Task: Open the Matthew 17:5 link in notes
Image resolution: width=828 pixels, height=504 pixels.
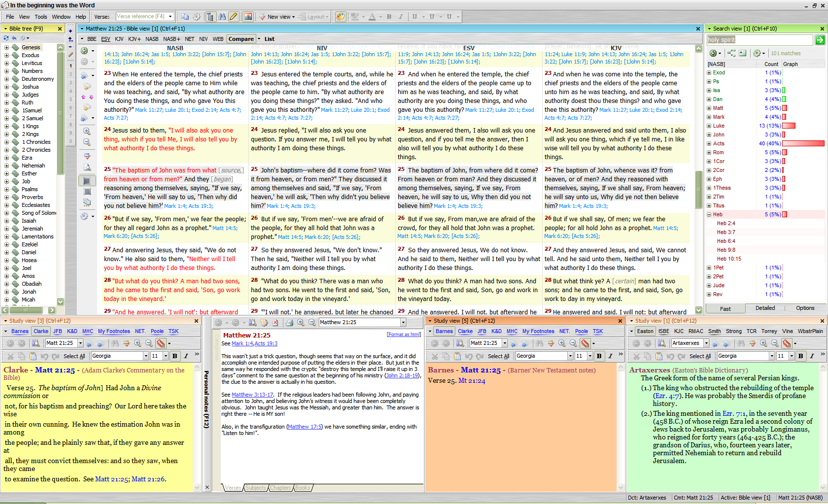Action: [305, 427]
